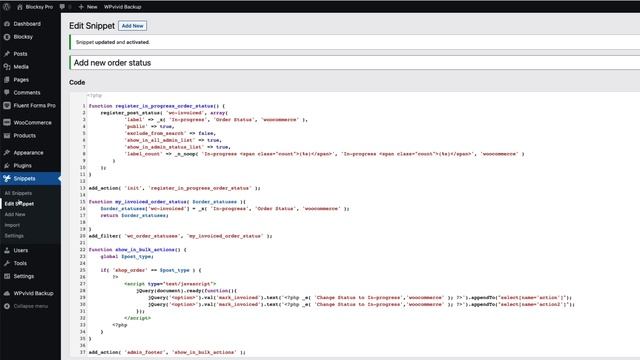Click 'function register_in_progress_order_status()' code line
This screenshot has width=640, height=360.
click(x=157, y=106)
